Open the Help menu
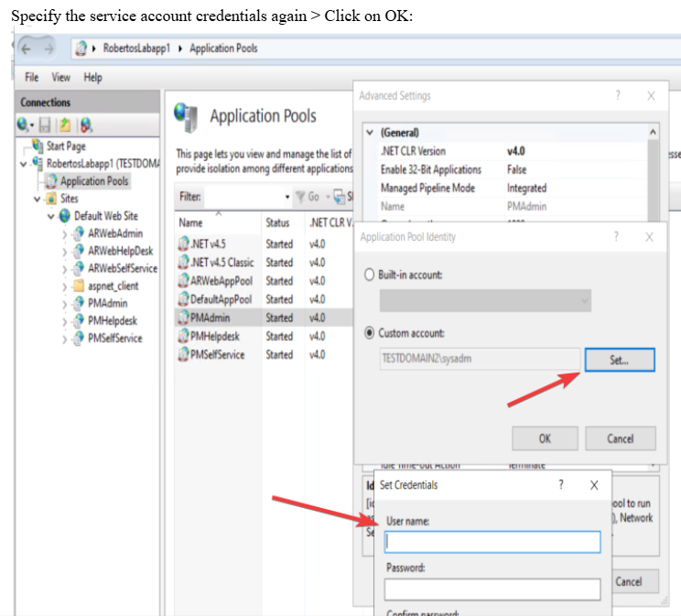The width and height of the screenshot is (681, 616). (93, 77)
